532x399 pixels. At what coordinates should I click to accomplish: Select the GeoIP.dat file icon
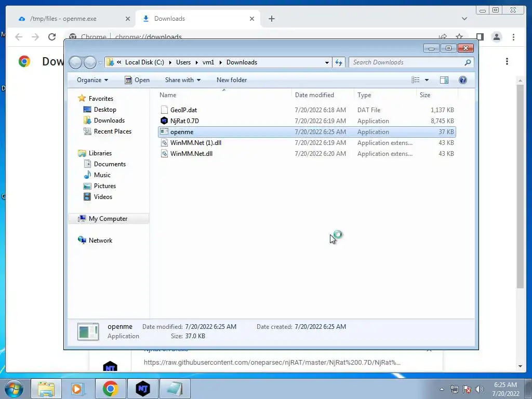pos(164,110)
